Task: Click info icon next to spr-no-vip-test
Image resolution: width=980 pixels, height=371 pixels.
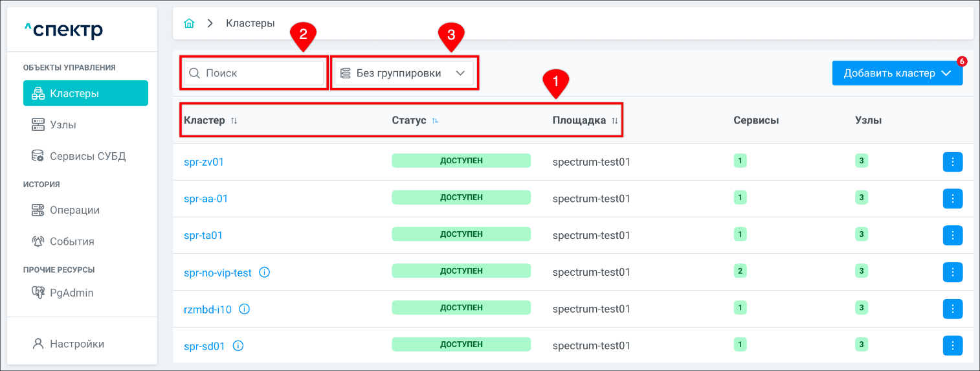Action: tap(264, 273)
